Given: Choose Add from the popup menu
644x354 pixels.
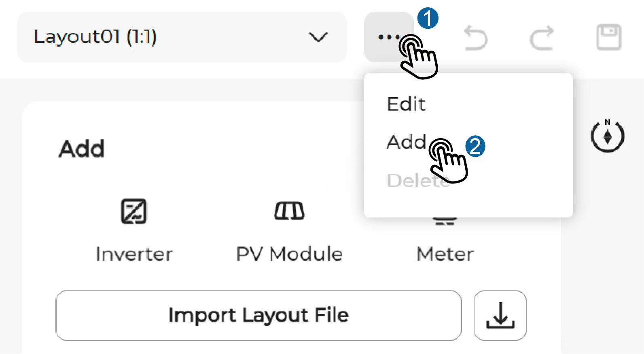Looking at the screenshot, I should 406,142.
